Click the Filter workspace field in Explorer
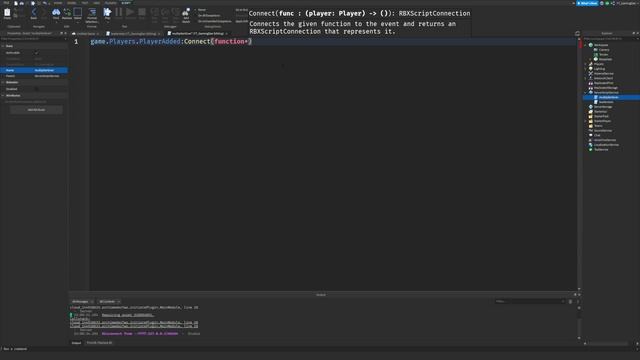 coord(611,39)
